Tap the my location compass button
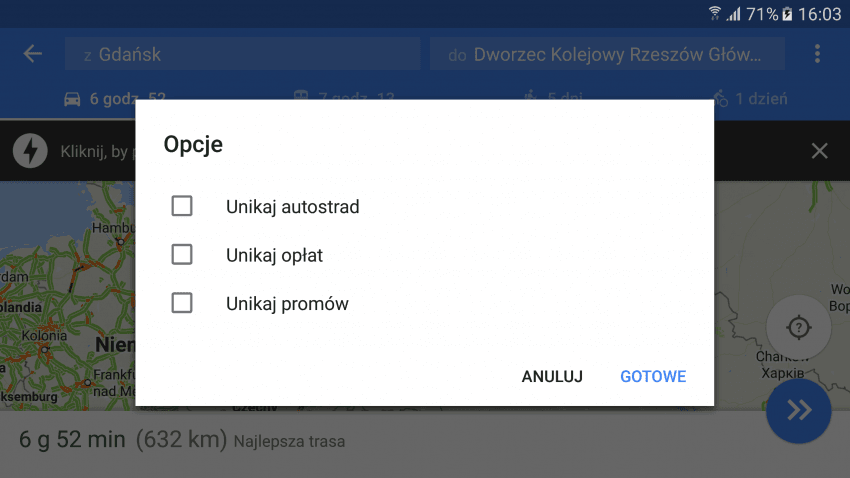Viewport: 850px width, 478px height. point(799,327)
